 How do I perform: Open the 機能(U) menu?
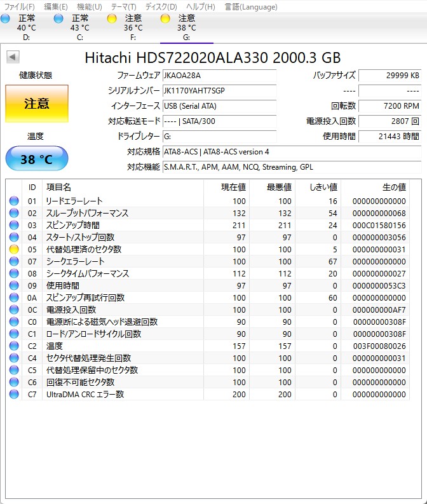[89, 6]
